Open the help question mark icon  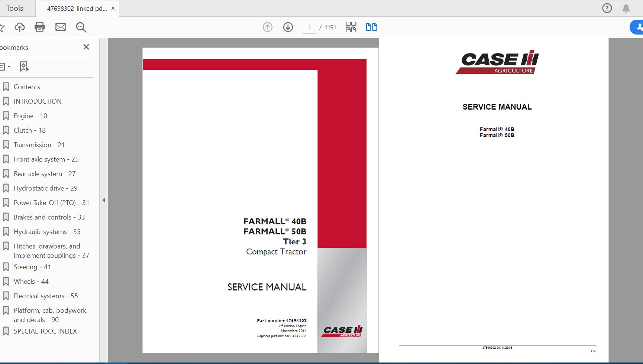tap(607, 8)
